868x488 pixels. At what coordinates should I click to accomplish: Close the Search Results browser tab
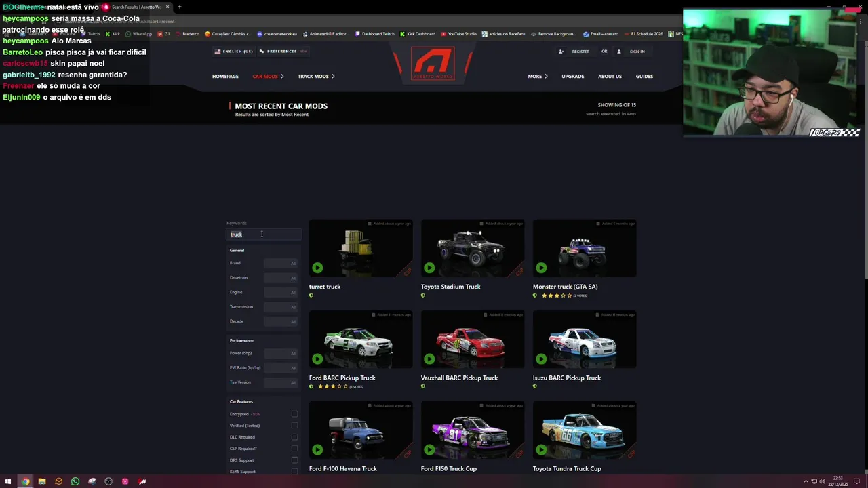click(x=167, y=7)
